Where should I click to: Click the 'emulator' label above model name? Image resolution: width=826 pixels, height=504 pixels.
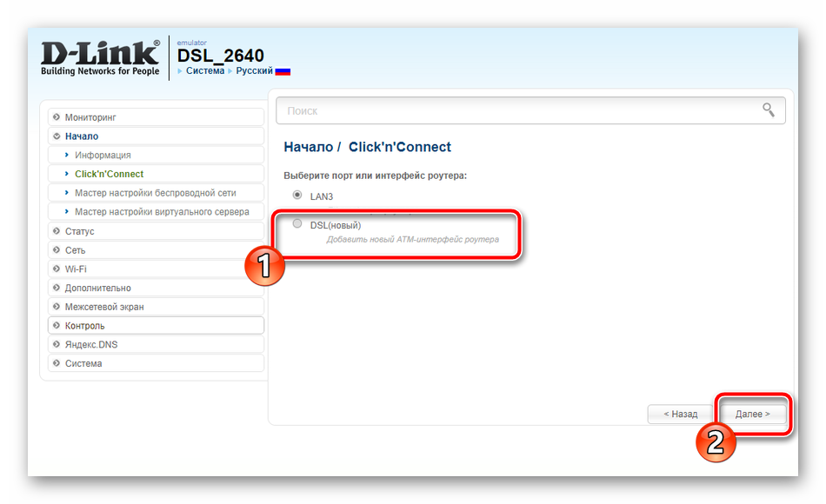192,43
